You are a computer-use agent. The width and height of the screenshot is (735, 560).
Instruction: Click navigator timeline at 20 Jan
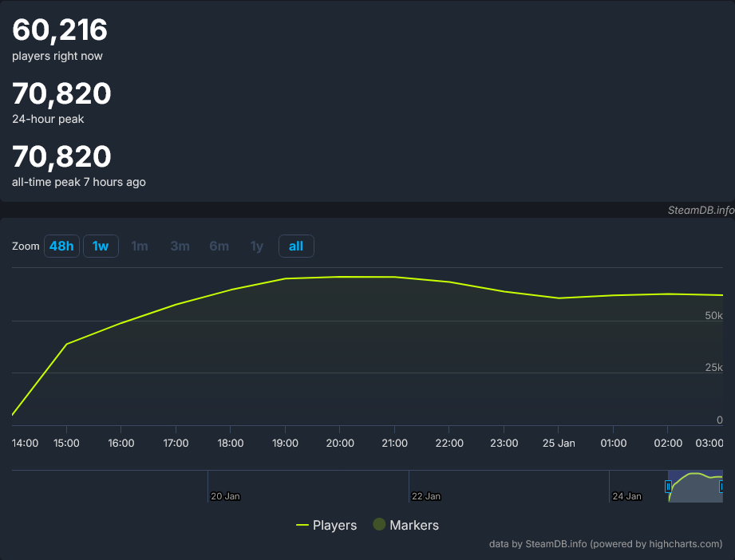point(225,495)
